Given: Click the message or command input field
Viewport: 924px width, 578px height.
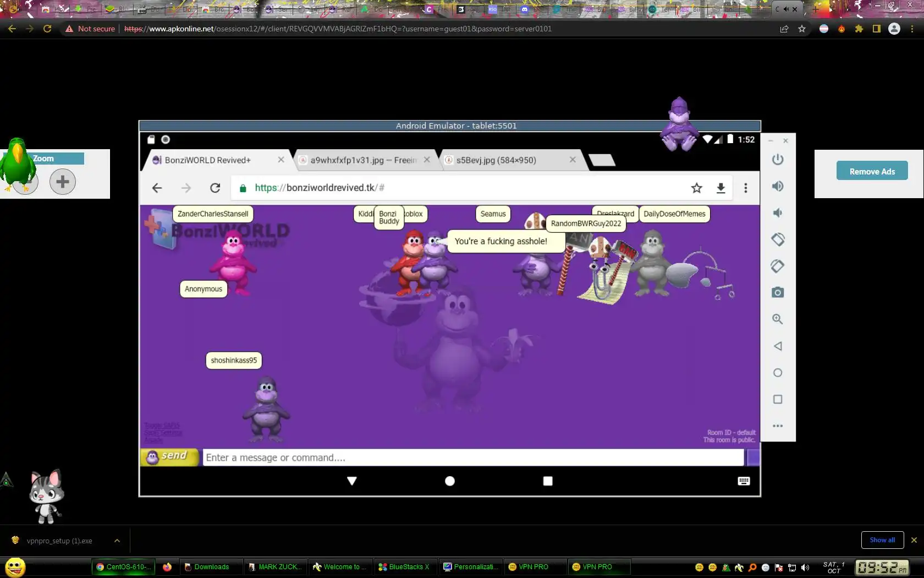Looking at the screenshot, I should [x=473, y=457].
